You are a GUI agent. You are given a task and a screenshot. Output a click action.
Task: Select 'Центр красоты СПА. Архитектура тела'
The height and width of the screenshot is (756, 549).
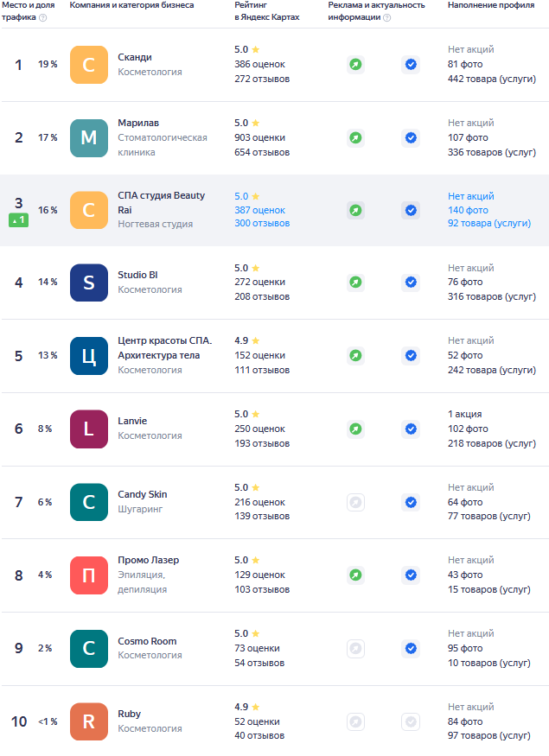[165, 348]
